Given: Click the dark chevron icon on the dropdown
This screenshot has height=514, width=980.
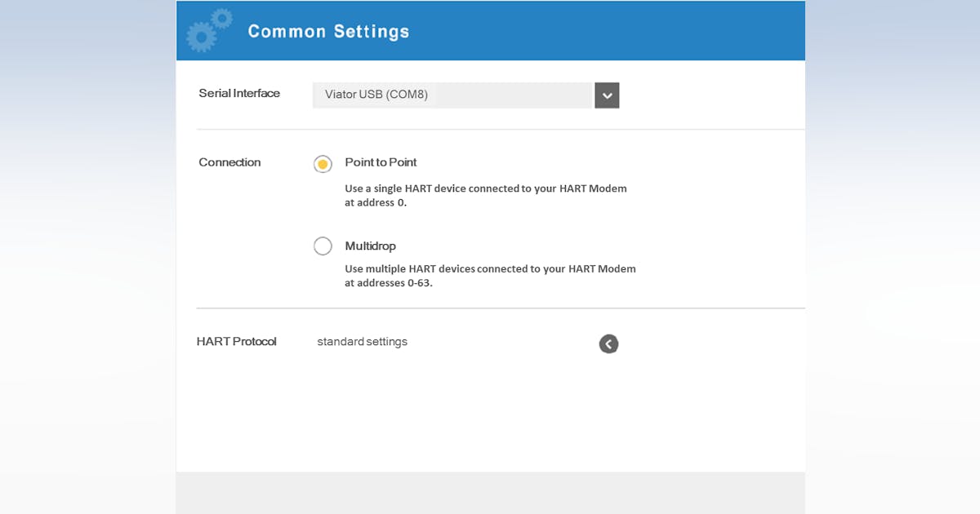Looking at the screenshot, I should point(607,95).
